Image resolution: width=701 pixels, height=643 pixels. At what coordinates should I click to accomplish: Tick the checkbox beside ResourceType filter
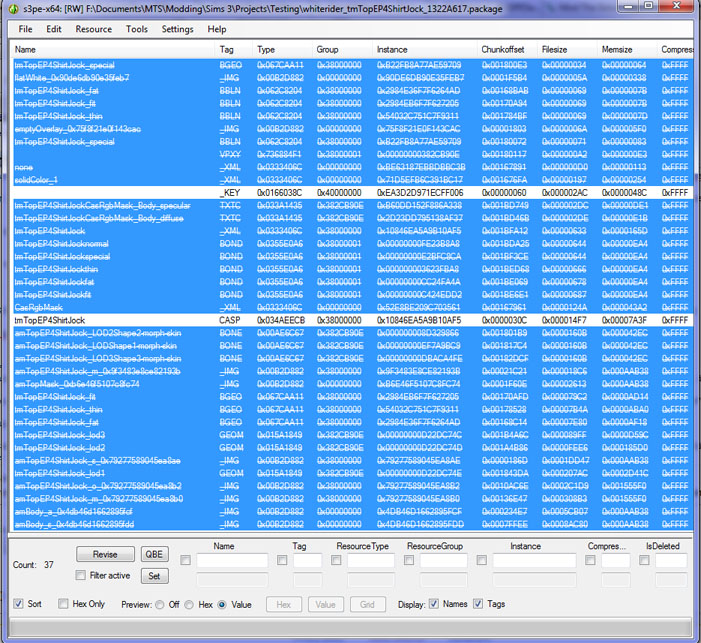(x=336, y=561)
